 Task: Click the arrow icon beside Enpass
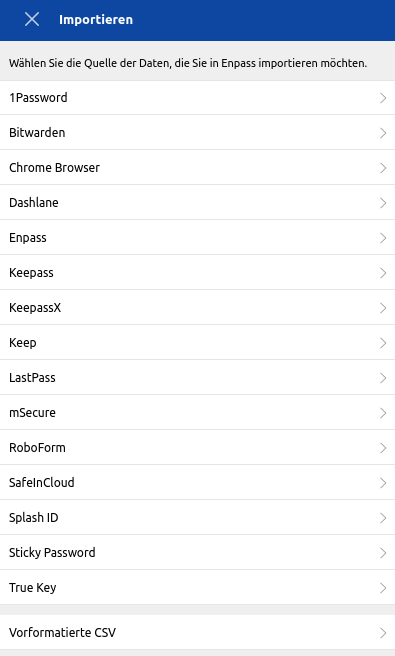tap(383, 238)
